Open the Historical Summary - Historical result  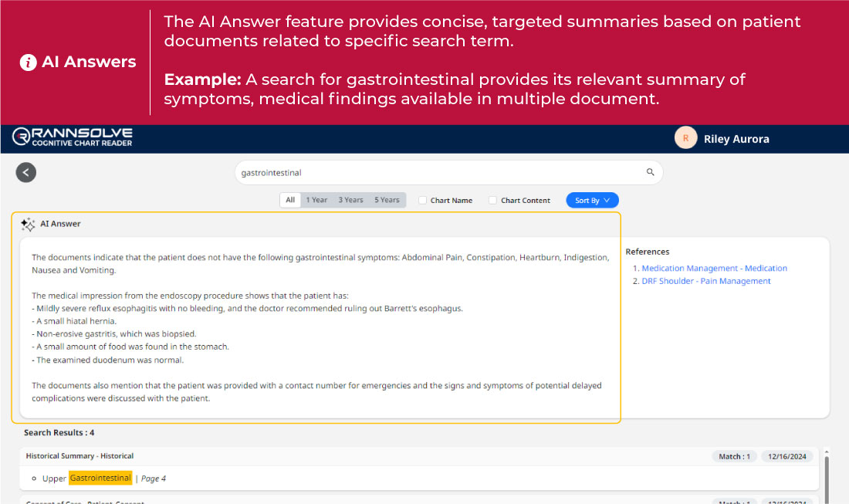click(79, 456)
